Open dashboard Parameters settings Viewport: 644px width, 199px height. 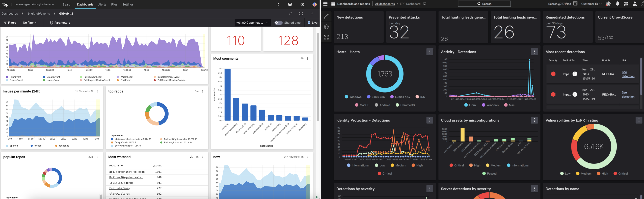(x=60, y=23)
